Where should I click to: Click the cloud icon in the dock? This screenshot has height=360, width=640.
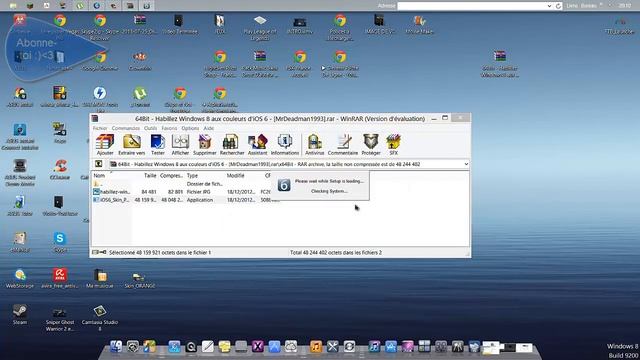click(291, 347)
